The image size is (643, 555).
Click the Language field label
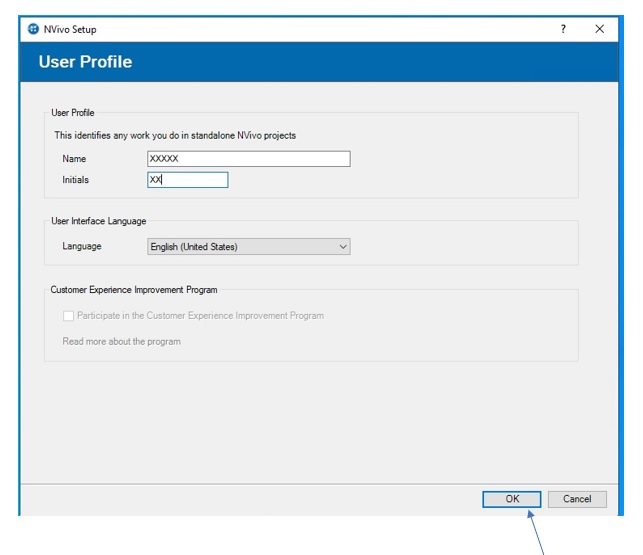82,246
